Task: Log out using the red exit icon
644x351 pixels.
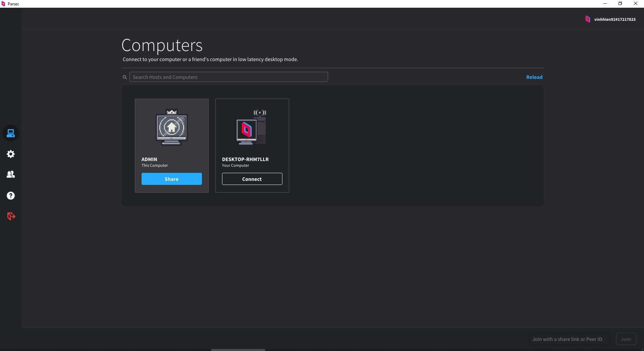Action: [x=11, y=216]
